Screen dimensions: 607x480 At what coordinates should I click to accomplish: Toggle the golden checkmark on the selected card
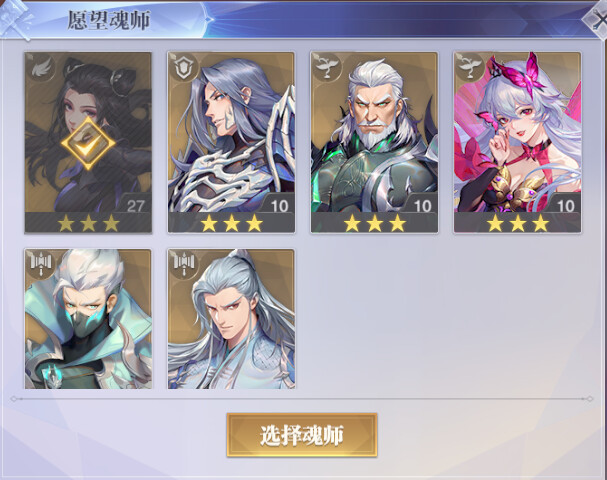(x=88, y=144)
